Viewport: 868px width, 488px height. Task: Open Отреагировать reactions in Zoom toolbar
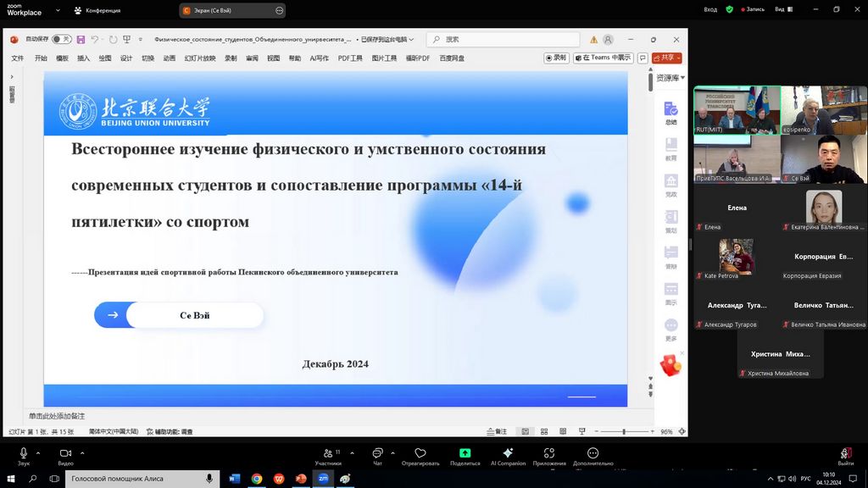(x=420, y=455)
